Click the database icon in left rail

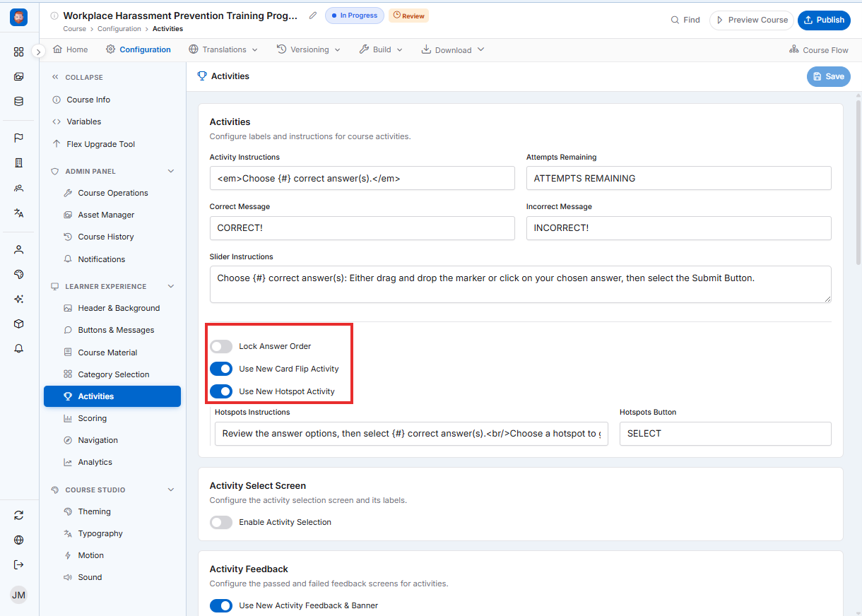[x=19, y=101]
